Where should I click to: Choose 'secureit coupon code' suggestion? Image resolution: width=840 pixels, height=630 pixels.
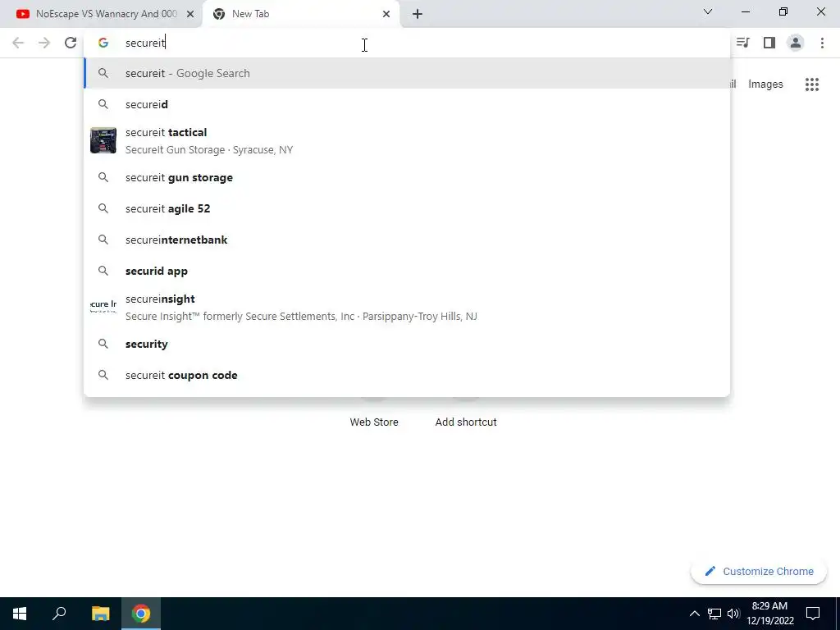pos(407,375)
